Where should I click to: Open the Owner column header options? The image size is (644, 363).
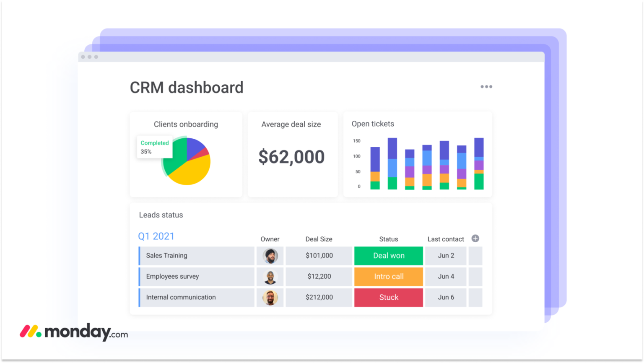[x=270, y=239]
